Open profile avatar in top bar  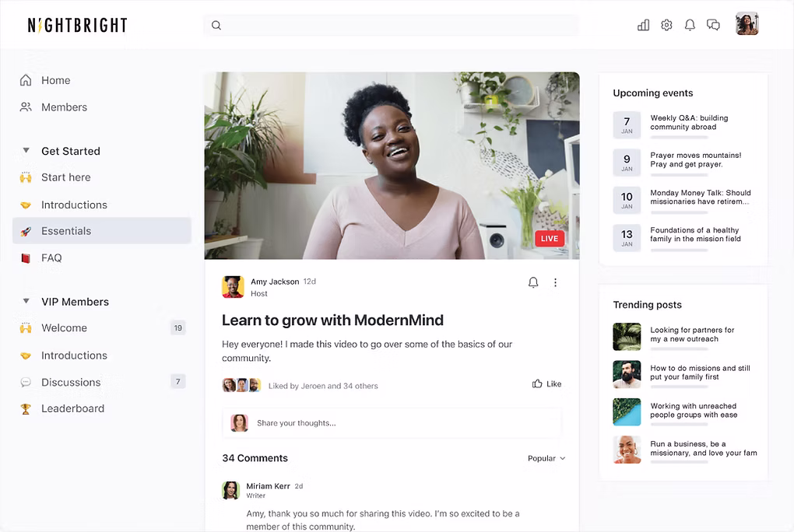pos(747,24)
